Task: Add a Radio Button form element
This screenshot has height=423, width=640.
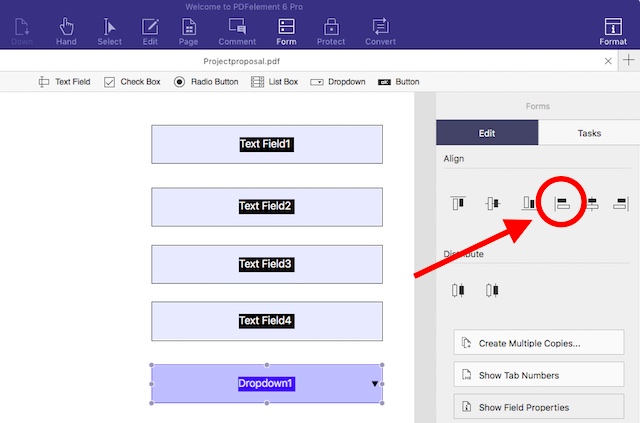Action: point(206,82)
